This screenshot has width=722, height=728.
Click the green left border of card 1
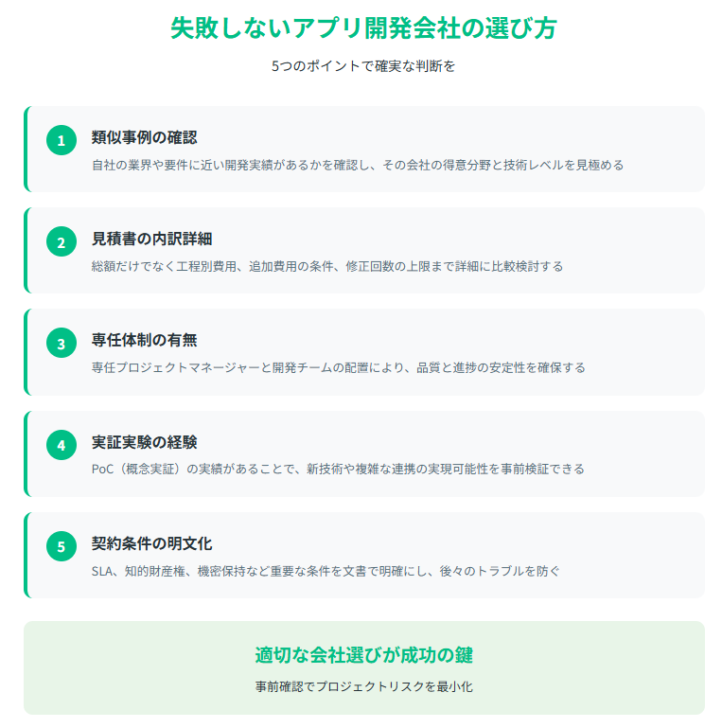pos(26,149)
